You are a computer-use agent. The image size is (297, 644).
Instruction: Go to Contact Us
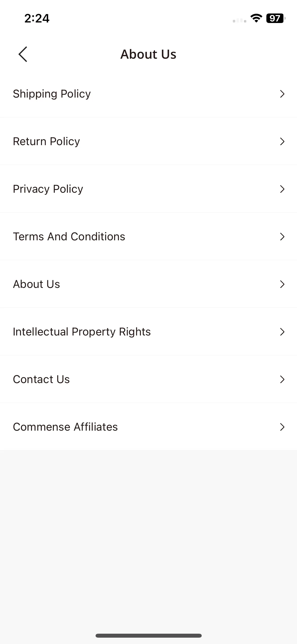(148, 379)
